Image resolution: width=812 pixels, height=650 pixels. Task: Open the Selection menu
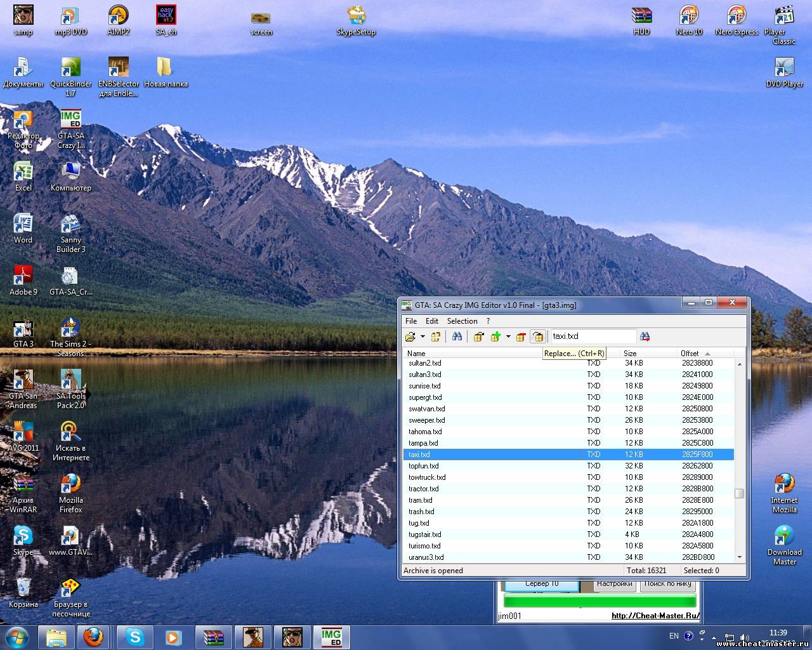(x=462, y=321)
